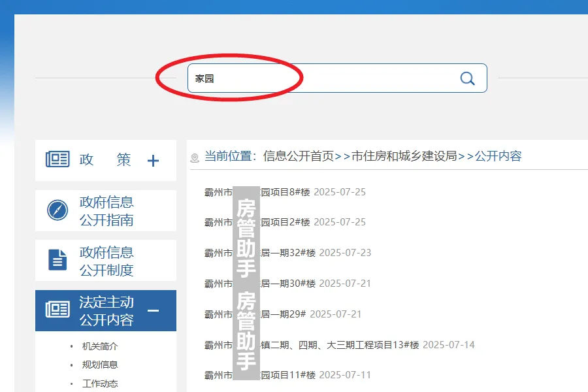Image resolution: width=588 pixels, height=392 pixels.
Task: Click the compass icon beside 政府信息公开指南
Action: [57, 210]
